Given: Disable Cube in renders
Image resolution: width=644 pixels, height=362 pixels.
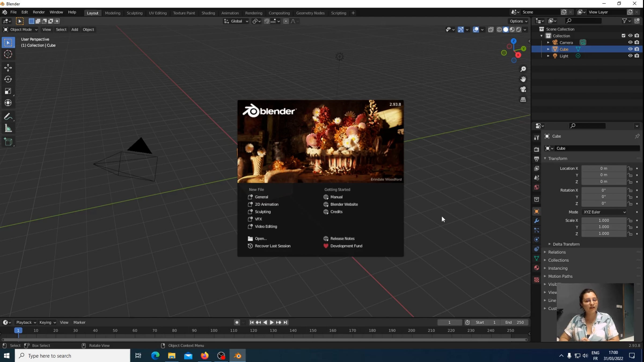Looking at the screenshot, I should (x=637, y=49).
